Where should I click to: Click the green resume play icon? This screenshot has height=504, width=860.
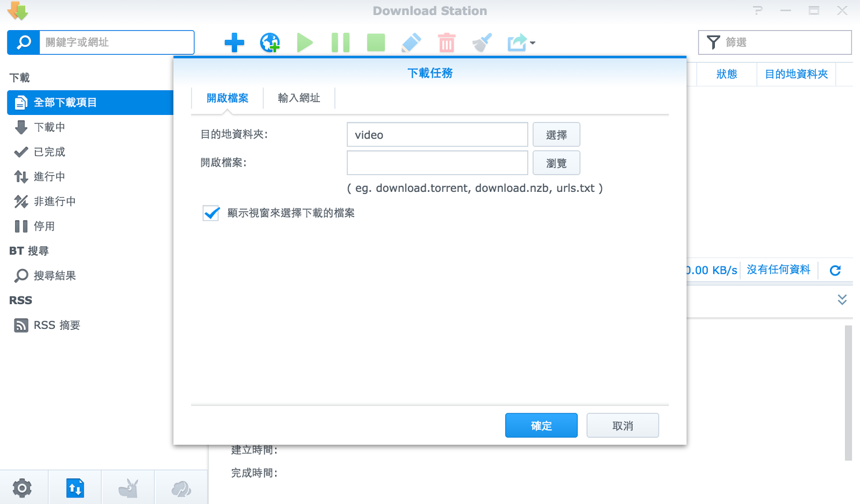pos(305,42)
